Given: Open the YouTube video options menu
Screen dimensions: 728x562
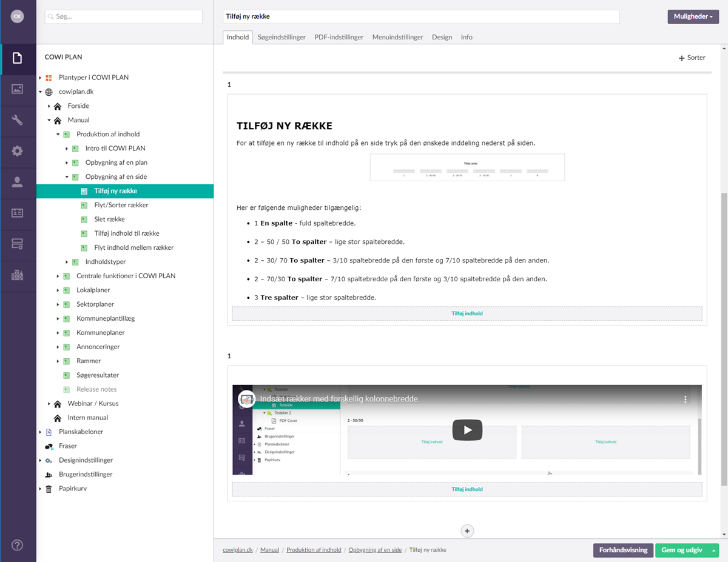Looking at the screenshot, I should 686,400.
